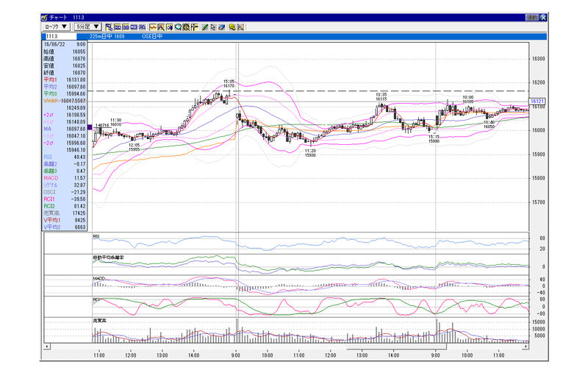Click the code field showing 111.3
Screen dimensions: 588x373
60,36
